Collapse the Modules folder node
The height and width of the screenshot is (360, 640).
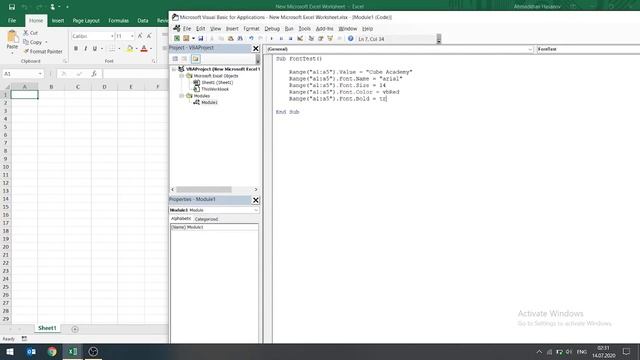182,96
